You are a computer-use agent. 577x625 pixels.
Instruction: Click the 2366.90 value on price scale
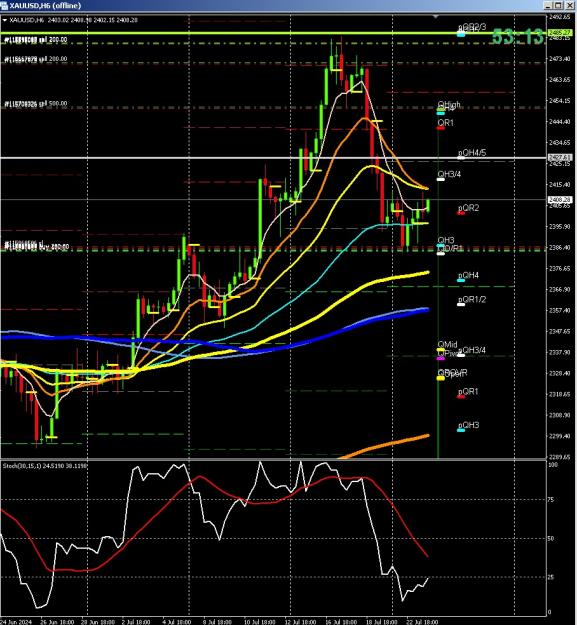click(559, 289)
